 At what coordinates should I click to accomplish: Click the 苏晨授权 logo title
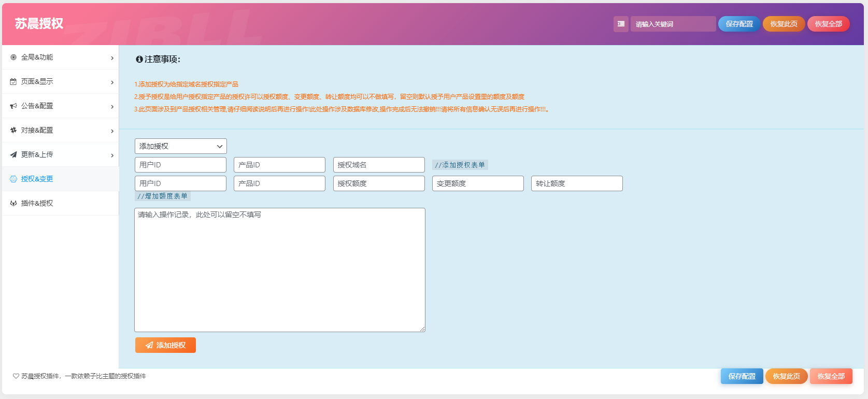[x=39, y=23]
